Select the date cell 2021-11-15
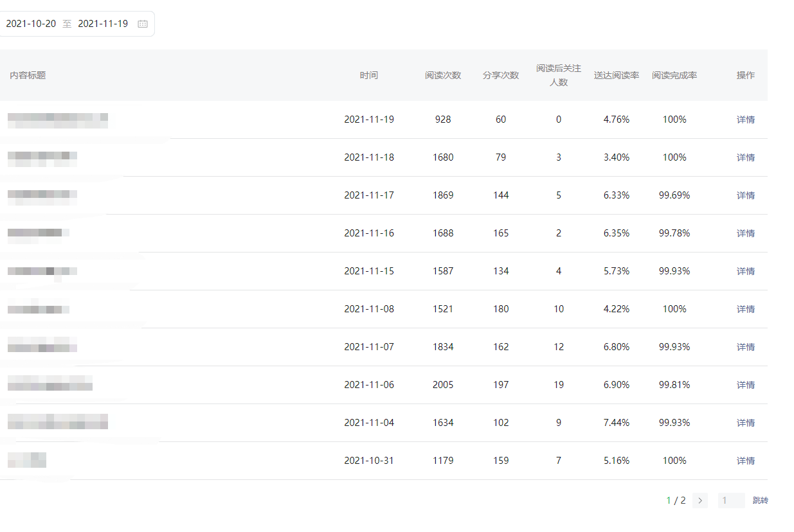The height and width of the screenshot is (532, 794). [369, 271]
